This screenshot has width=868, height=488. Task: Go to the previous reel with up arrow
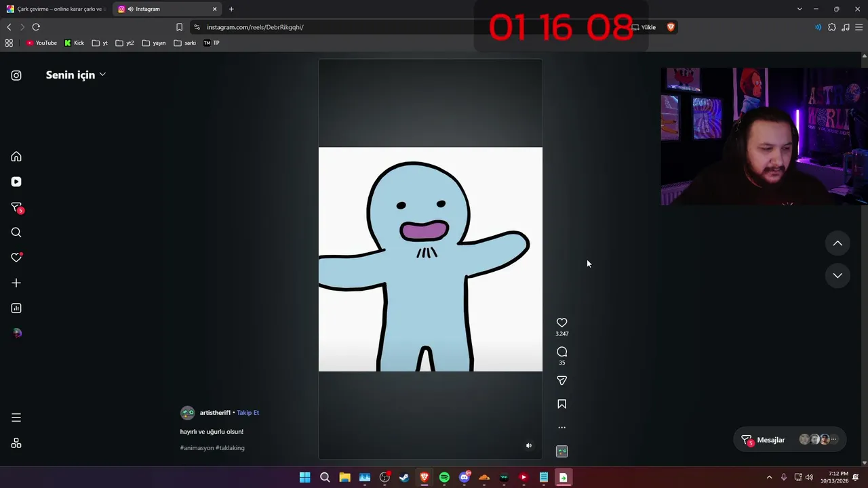(x=837, y=243)
